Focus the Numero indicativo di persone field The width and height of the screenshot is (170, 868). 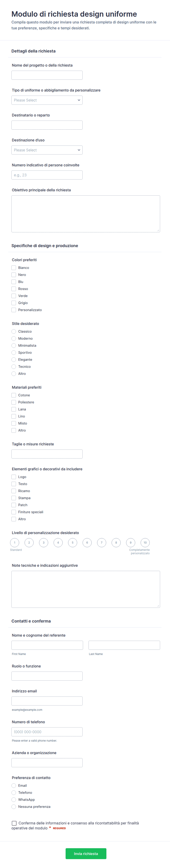point(47,175)
